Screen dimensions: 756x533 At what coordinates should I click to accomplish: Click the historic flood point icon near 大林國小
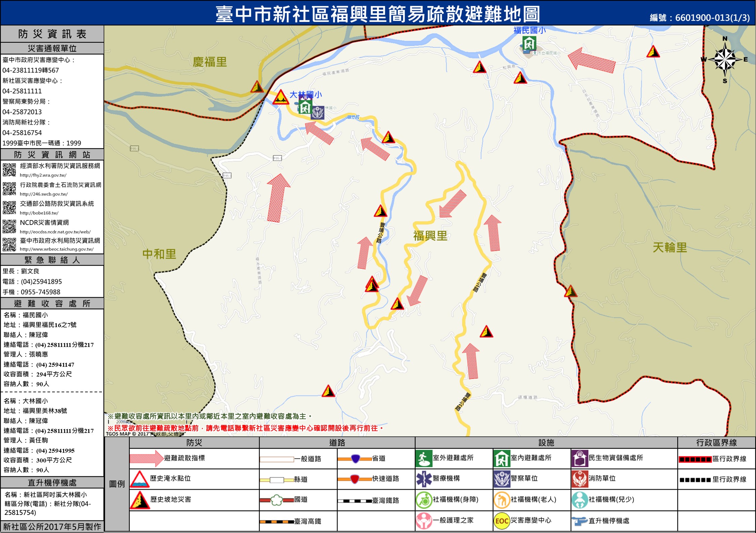(280, 97)
